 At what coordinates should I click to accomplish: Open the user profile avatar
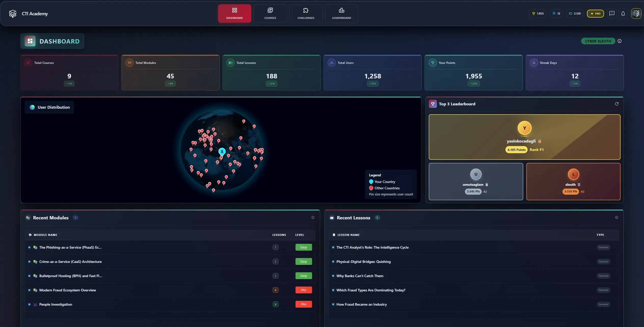pos(636,13)
